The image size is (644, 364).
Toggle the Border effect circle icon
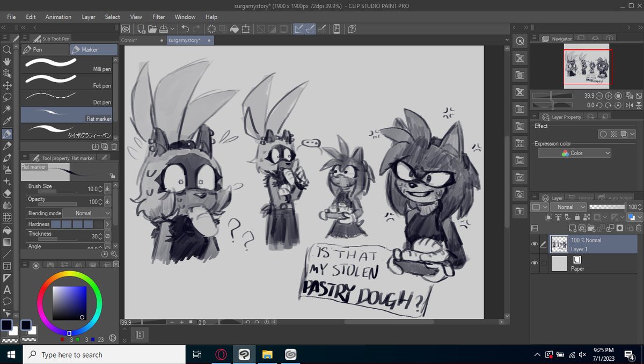pyautogui.click(x=603, y=134)
